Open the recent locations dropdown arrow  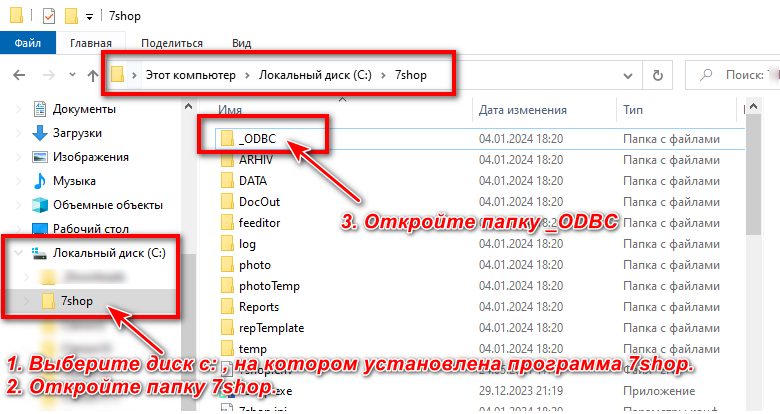pos(72,75)
